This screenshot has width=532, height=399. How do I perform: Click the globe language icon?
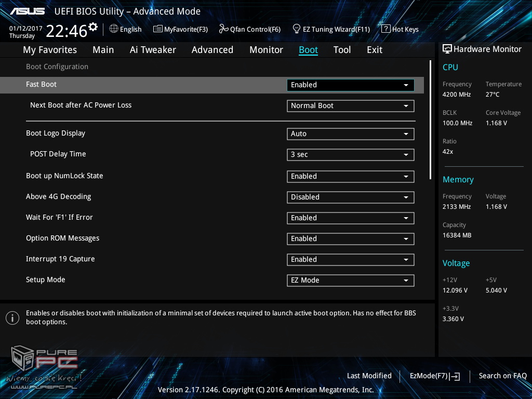click(114, 29)
